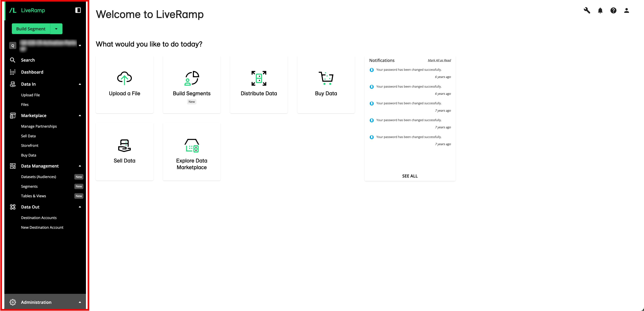Open Datasets (Audiences) in sidebar
Screen dimensions: 644x311
(38, 177)
